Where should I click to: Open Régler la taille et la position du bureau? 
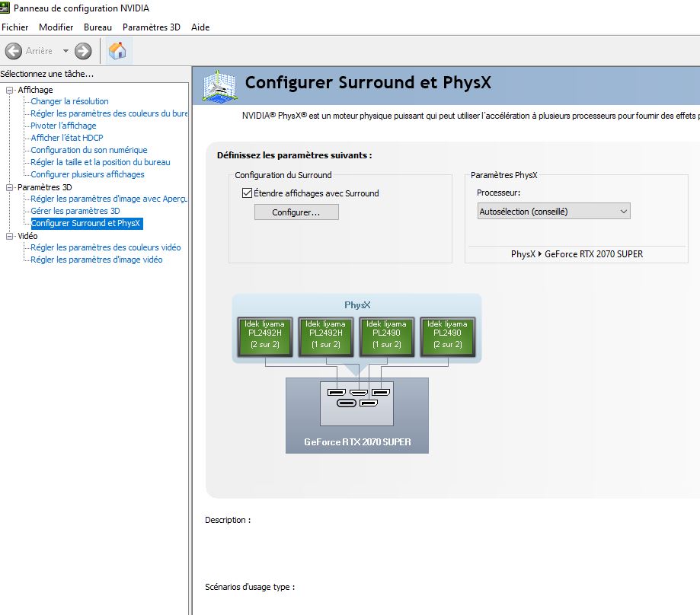coord(101,162)
